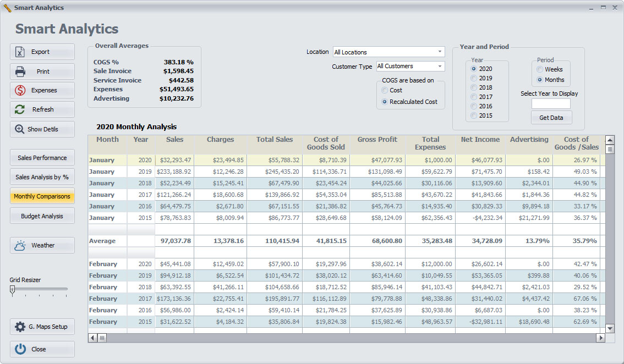The height and width of the screenshot is (364, 624).
Task: Expand the All Customers combo box arrow
Action: click(440, 66)
